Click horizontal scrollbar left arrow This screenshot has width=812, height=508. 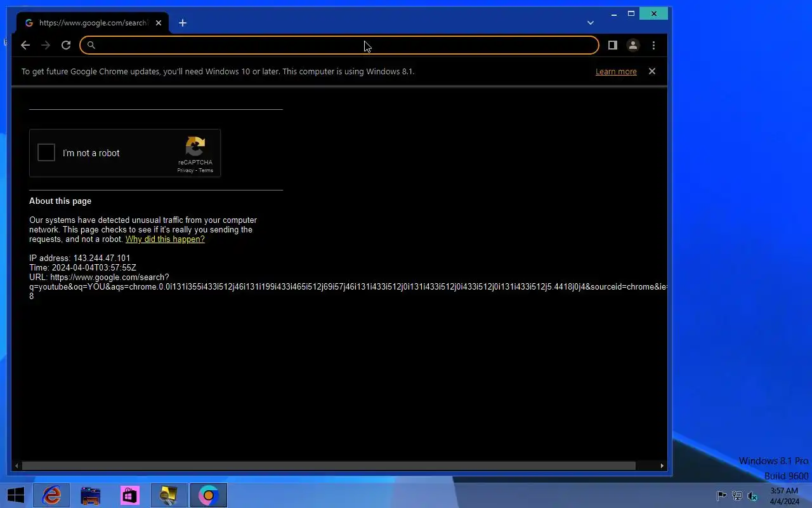16,465
